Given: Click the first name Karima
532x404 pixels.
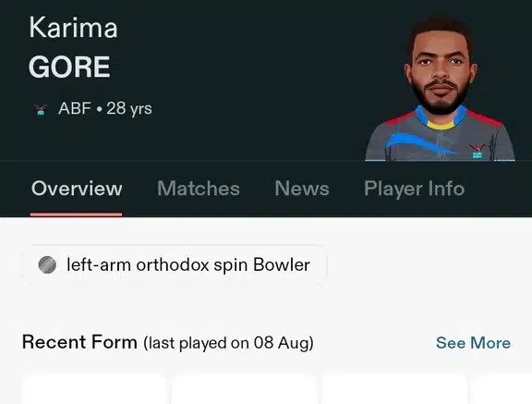Looking at the screenshot, I should 73,28.
